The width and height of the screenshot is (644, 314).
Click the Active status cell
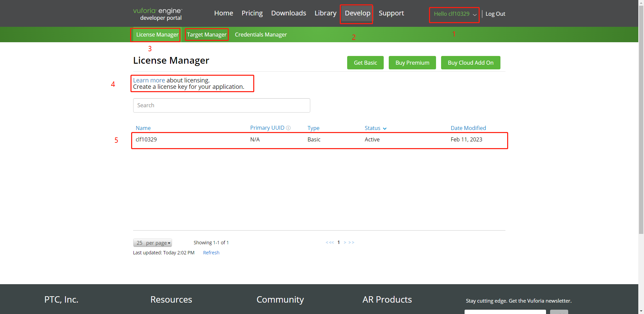point(372,139)
